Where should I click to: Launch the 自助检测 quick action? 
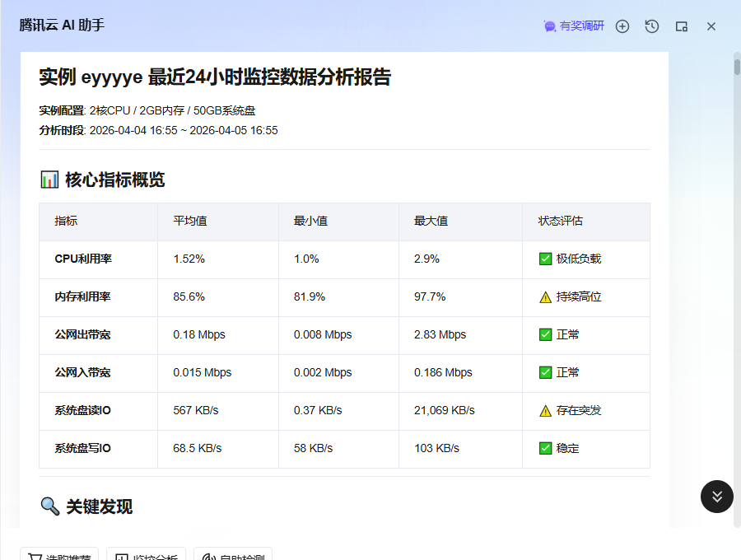(233, 557)
